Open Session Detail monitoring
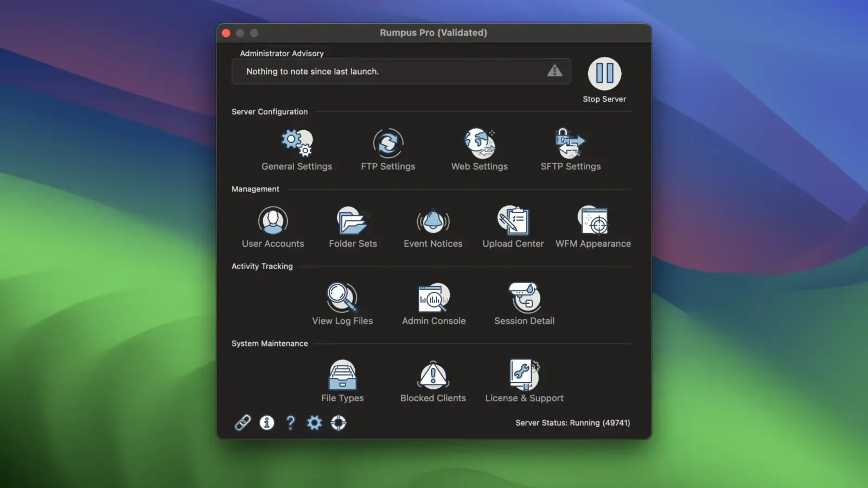Image resolution: width=868 pixels, height=488 pixels. pos(524,298)
